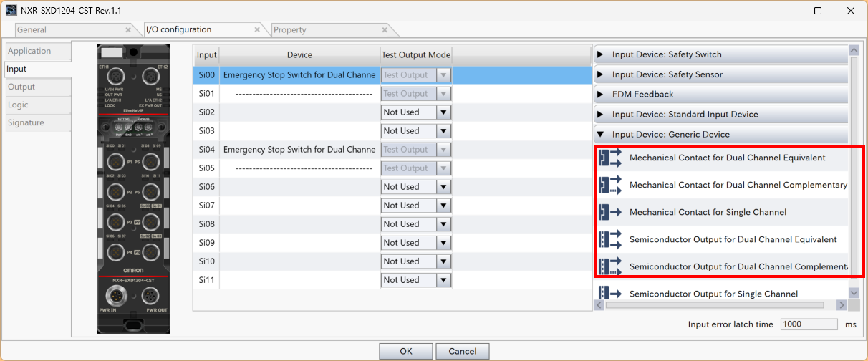Image resolution: width=868 pixels, height=361 pixels.
Task: Select Mechanical Contact Single Channel icon
Action: (x=610, y=212)
